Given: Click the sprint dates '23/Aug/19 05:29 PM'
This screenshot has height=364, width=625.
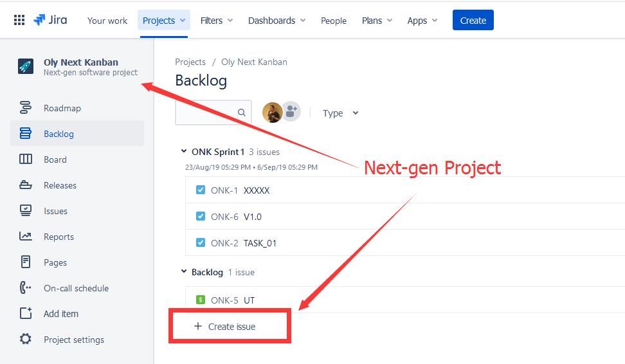Looking at the screenshot, I should click(217, 167).
